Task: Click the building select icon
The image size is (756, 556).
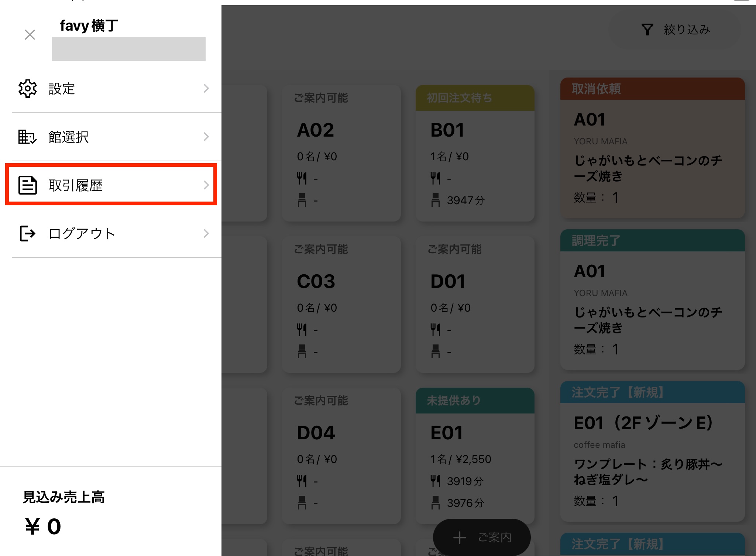Action: (x=28, y=137)
